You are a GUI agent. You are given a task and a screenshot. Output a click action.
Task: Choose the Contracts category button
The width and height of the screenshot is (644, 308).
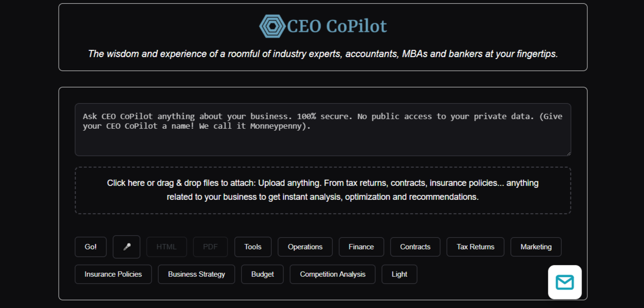tap(415, 247)
